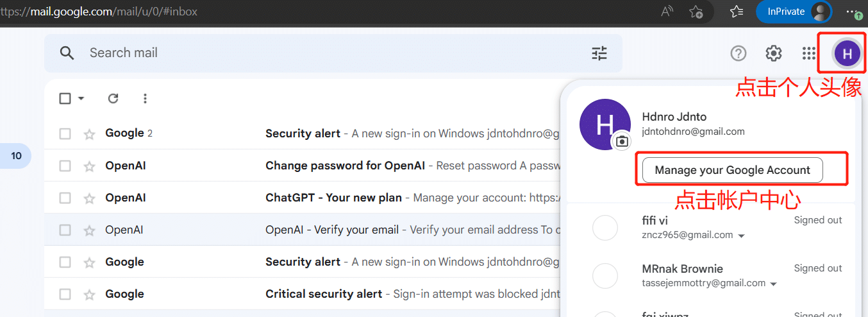This screenshot has width=868, height=317.
Task: Click the search options filter icon
Action: point(599,53)
